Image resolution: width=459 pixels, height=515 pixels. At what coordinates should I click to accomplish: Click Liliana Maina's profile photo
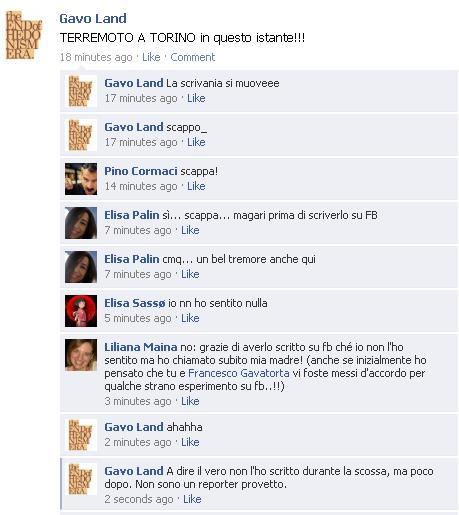81,355
